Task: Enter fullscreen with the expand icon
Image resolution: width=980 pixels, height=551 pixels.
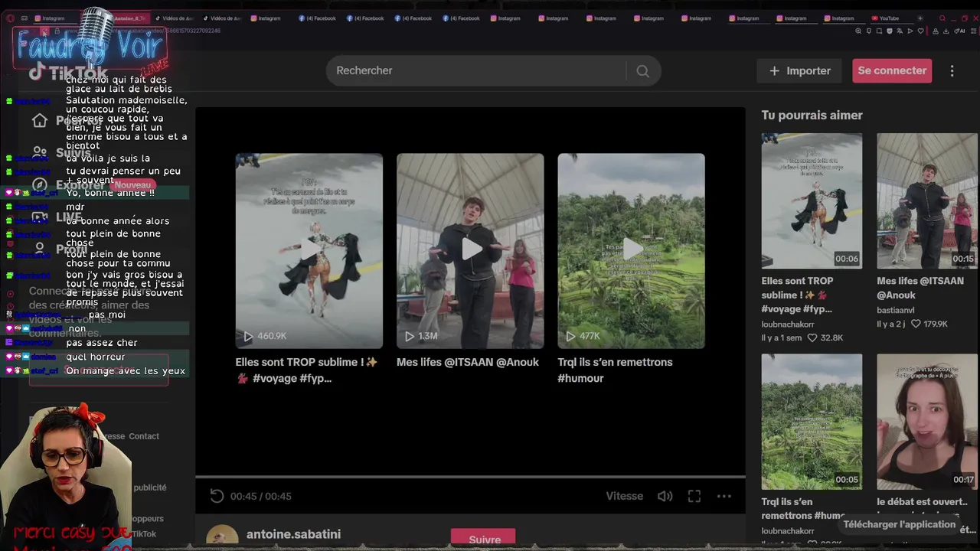Action: tap(694, 496)
